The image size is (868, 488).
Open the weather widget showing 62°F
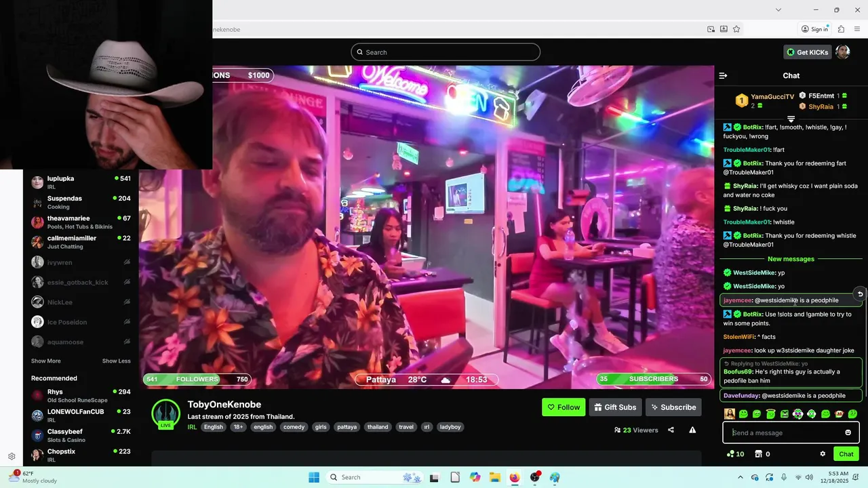tap(32, 477)
